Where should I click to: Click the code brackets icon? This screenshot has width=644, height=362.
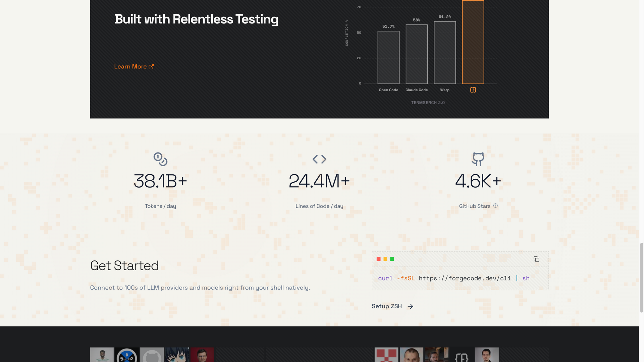pos(319,159)
